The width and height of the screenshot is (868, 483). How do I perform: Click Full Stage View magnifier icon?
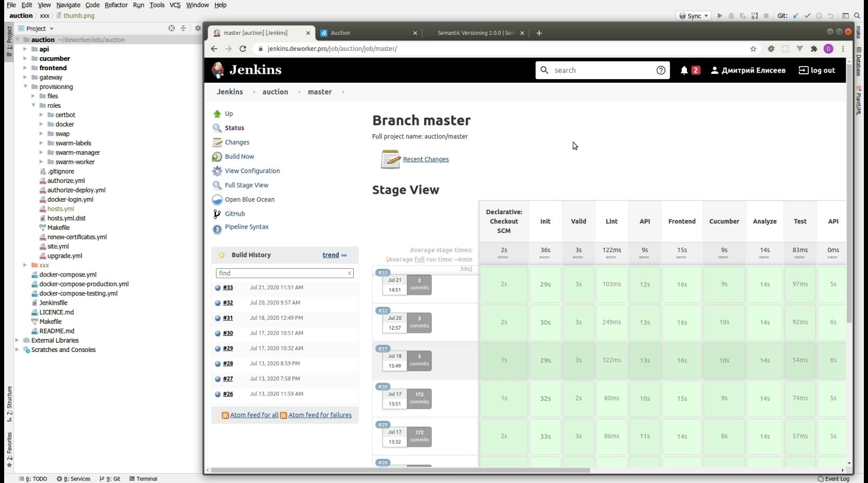[x=217, y=185]
